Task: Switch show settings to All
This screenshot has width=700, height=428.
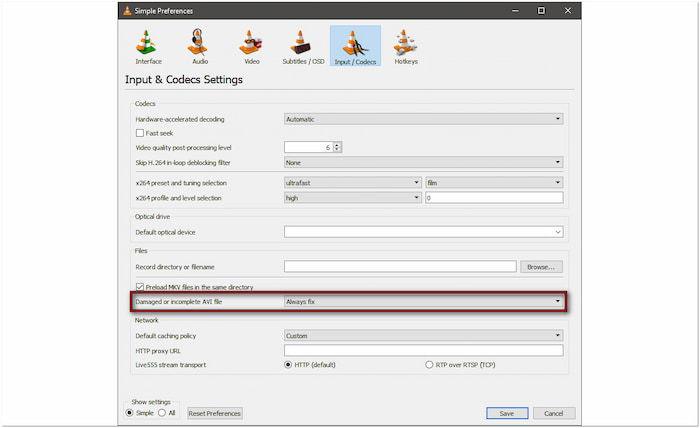Action: pos(162,413)
